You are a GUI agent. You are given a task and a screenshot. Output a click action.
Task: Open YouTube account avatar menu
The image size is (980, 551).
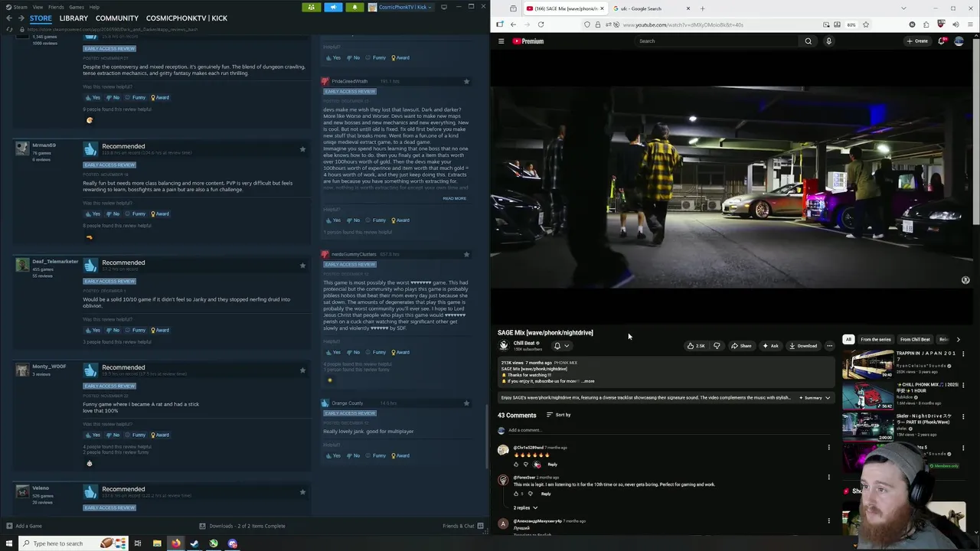959,41
